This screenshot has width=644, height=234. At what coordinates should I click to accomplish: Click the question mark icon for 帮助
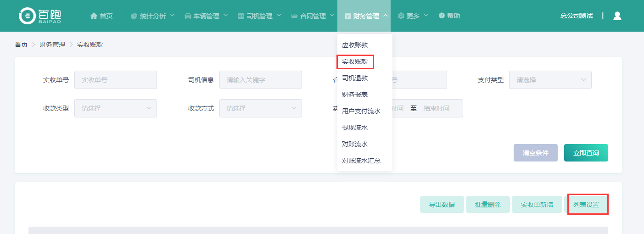click(442, 16)
